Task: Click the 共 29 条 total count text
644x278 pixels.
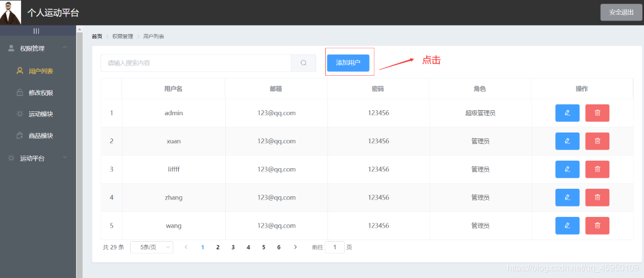Action: 113,247
